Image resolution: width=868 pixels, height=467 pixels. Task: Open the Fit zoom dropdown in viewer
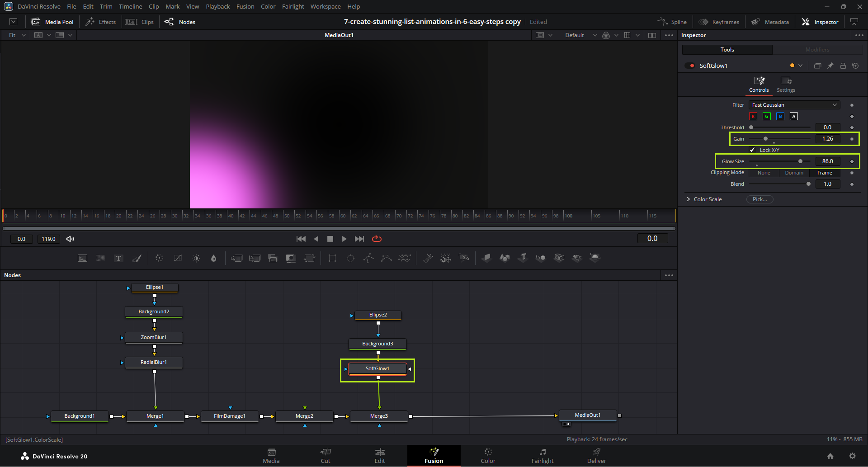pos(17,35)
